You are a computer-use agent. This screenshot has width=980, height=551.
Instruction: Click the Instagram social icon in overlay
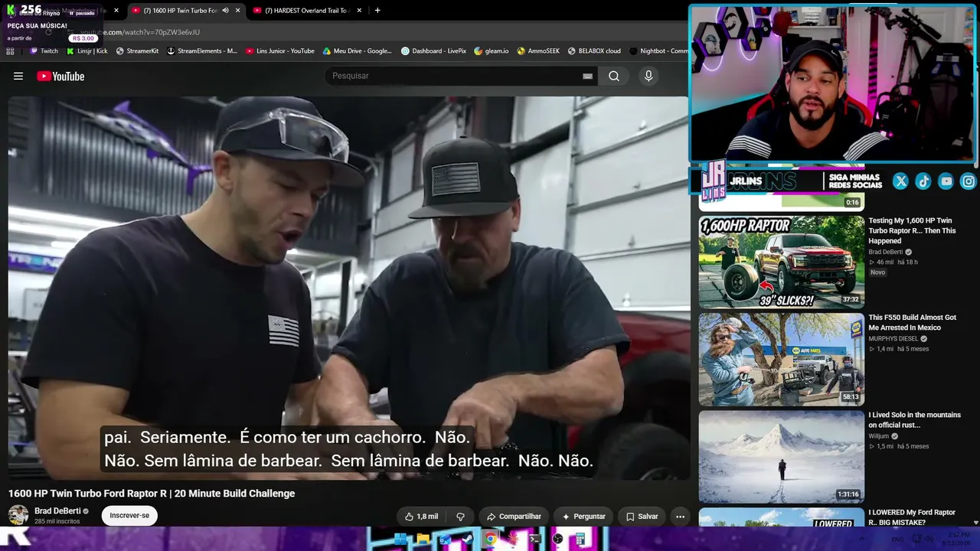[969, 181]
